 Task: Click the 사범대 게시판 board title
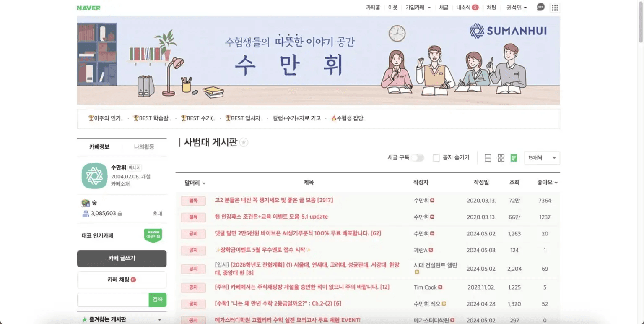(x=210, y=142)
